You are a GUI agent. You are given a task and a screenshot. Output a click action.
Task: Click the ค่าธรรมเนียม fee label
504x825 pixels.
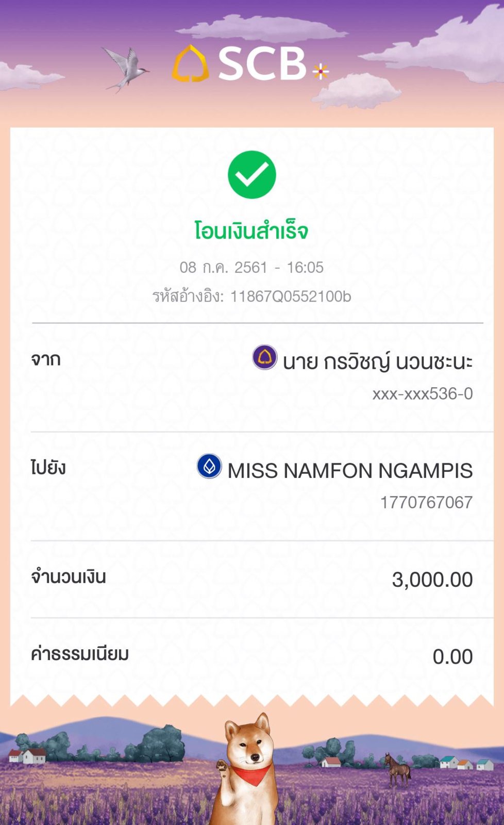point(80,653)
